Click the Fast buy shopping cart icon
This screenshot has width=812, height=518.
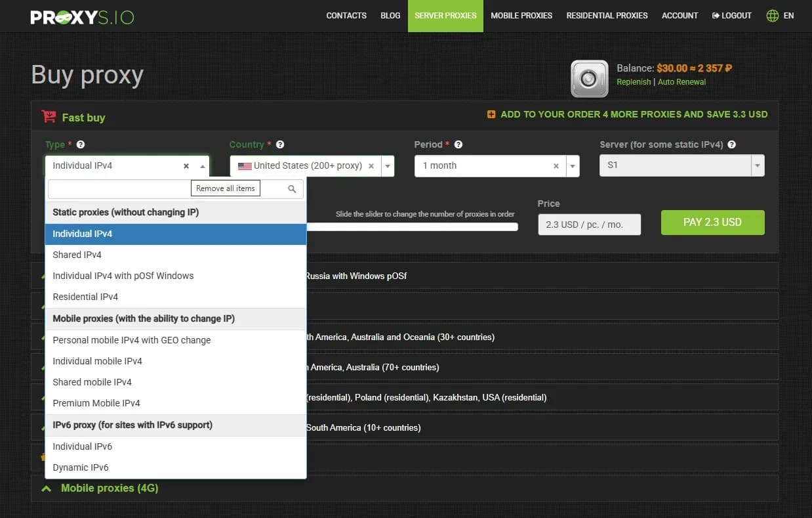tap(49, 117)
